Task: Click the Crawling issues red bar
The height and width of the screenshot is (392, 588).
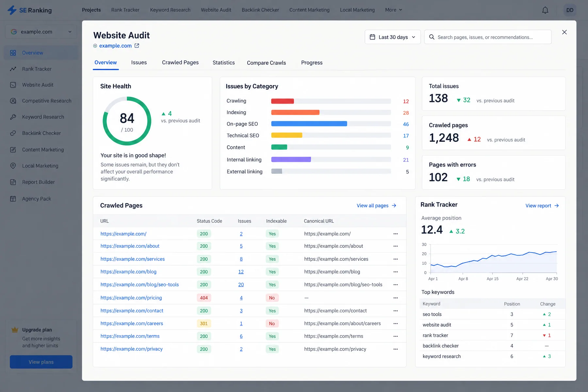Action: point(283,101)
